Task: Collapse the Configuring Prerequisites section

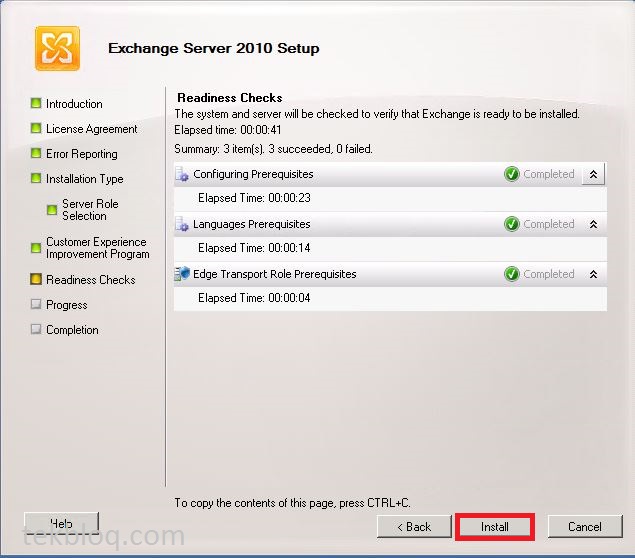Action: pos(593,175)
